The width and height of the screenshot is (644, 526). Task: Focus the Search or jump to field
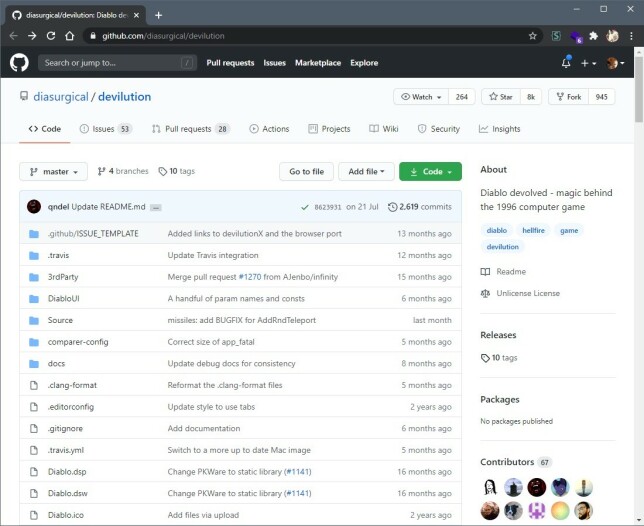(117, 63)
